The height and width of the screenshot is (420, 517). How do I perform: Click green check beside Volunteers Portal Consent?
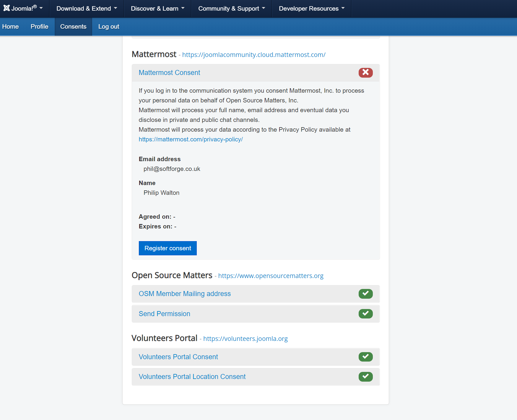365,357
